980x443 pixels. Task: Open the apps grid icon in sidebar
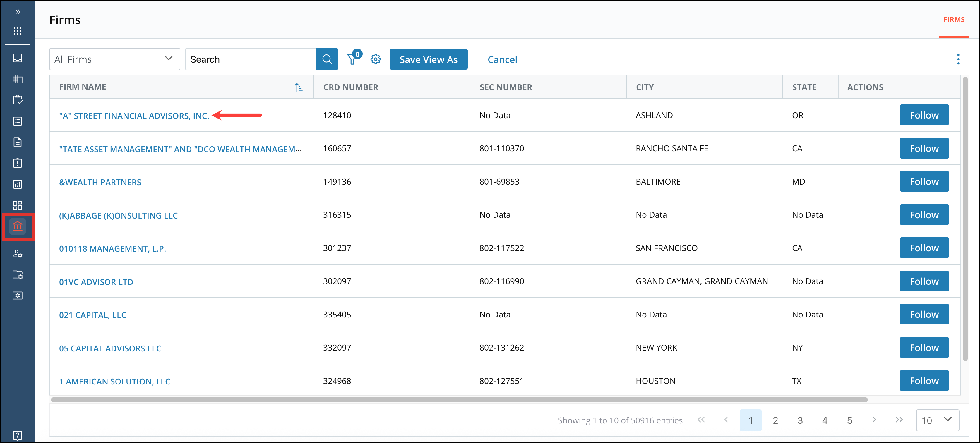point(18,31)
